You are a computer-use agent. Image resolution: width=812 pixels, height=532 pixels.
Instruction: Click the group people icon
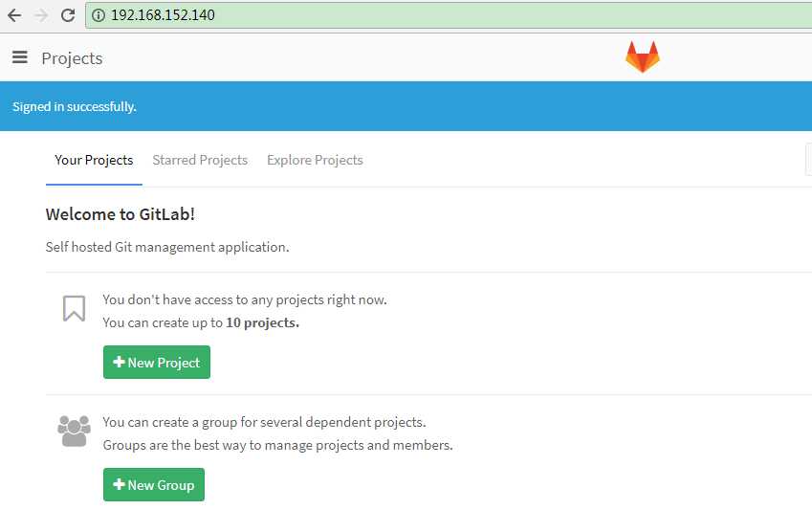(x=74, y=431)
